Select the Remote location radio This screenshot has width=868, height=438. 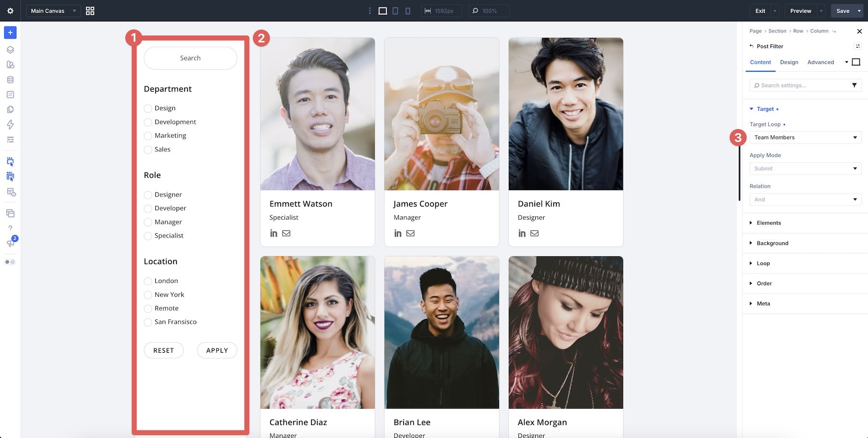pyautogui.click(x=148, y=308)
